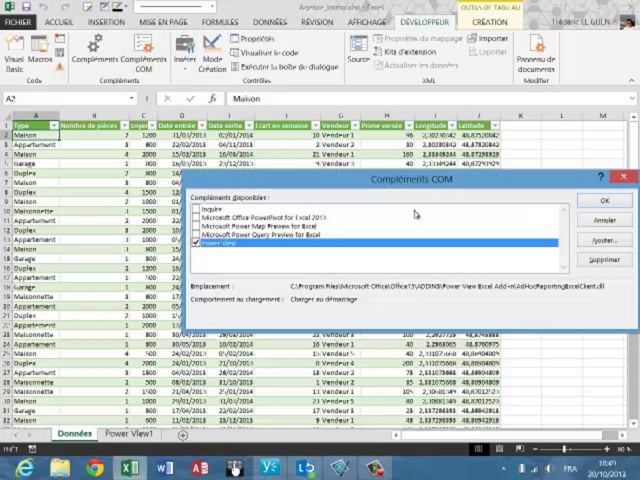Switch to normal view in status bar
Viewport: 640px width, 480px height.
click(478, 449)
